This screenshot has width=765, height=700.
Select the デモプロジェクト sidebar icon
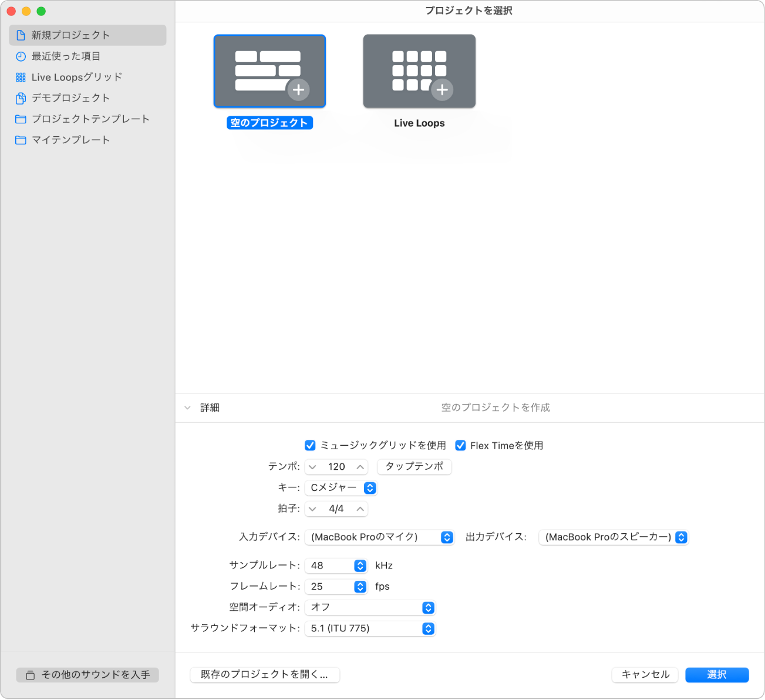(x=21, y=98)
